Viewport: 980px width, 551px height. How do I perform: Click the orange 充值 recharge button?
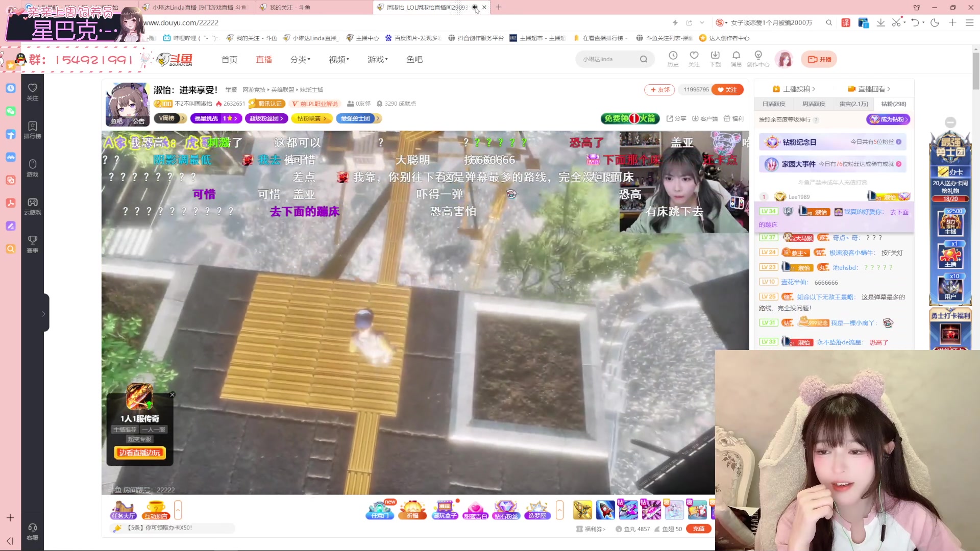[x=699, y=529]
